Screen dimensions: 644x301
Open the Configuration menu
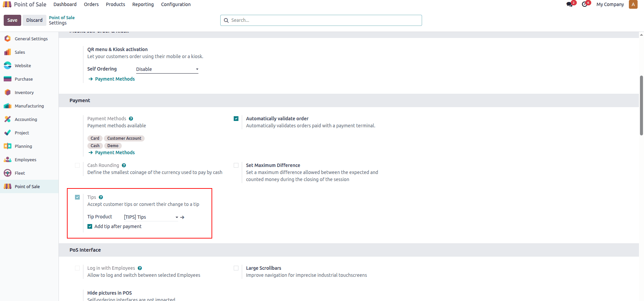176,4
